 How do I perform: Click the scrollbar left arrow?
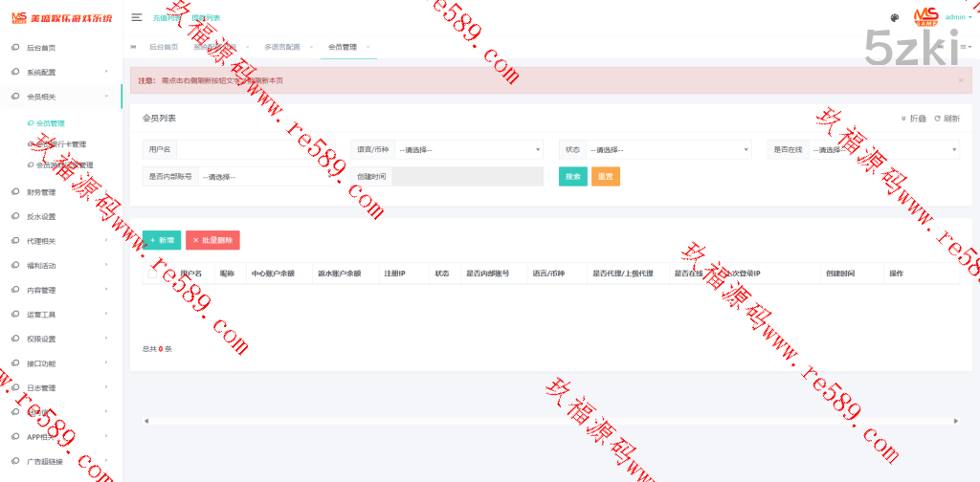(146, 422)
